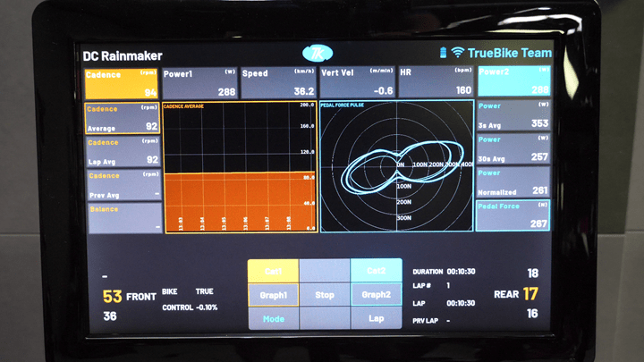Select the Cadence Prev Avg tile

point(123,185)
